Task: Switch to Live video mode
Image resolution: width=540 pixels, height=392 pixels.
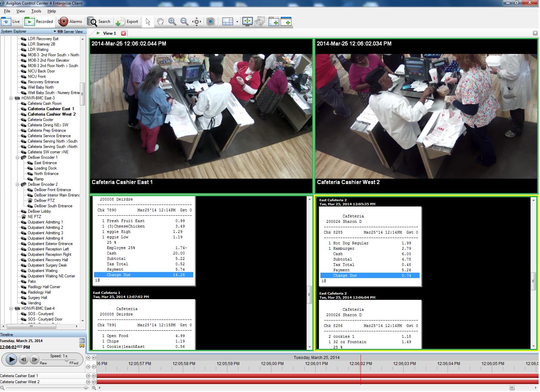Action: click(11, 22)
